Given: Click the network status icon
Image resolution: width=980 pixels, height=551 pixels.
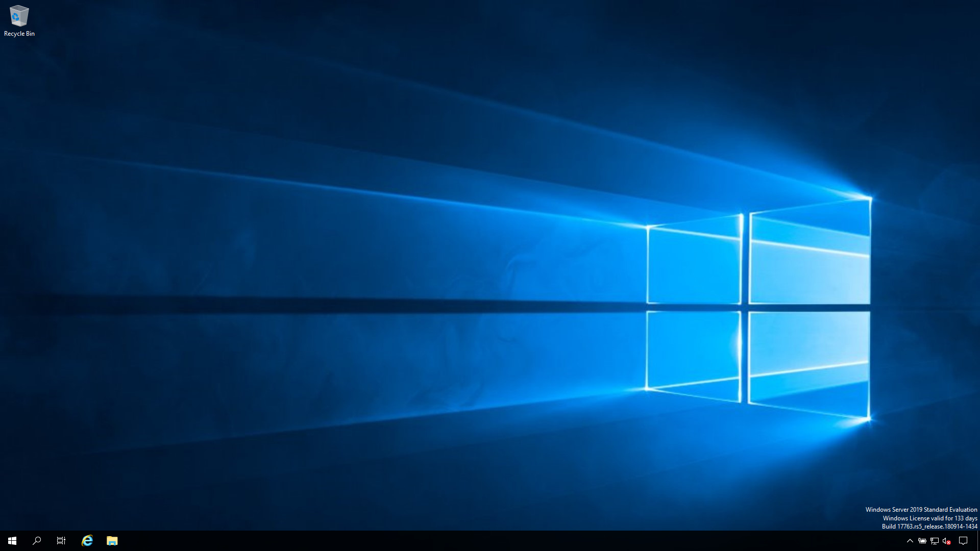Looking at the screenshot, I should click(x=934, y=540).
